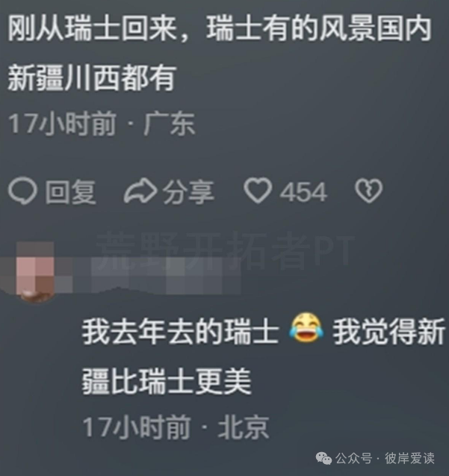Select the second line 新疆川西都有

[x=91, y=78]
